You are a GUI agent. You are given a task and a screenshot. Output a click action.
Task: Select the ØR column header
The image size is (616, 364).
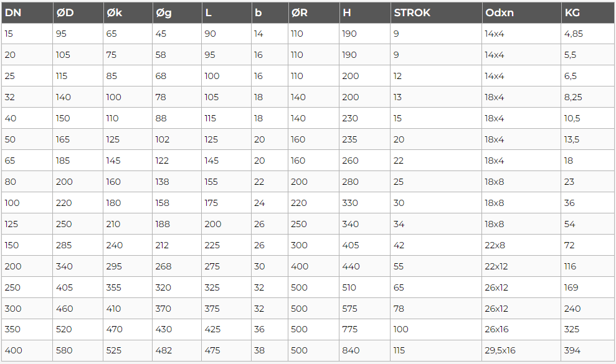click(x=313, y=12)
